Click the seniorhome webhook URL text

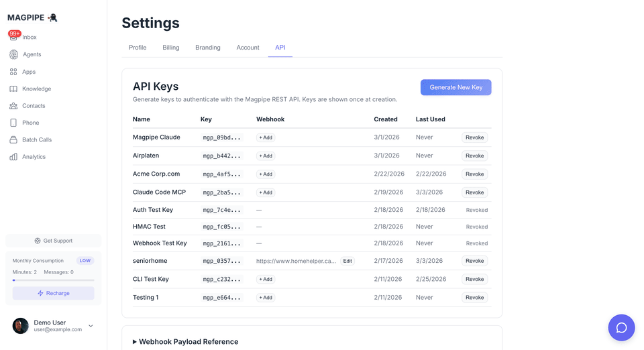[296, 261]
